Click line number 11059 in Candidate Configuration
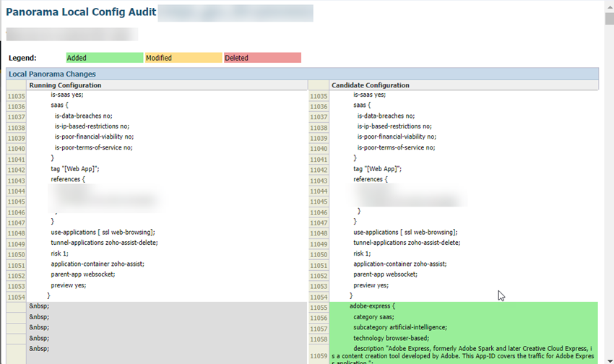The width and height of the screenshot is (614, 364). pos(319,355)
